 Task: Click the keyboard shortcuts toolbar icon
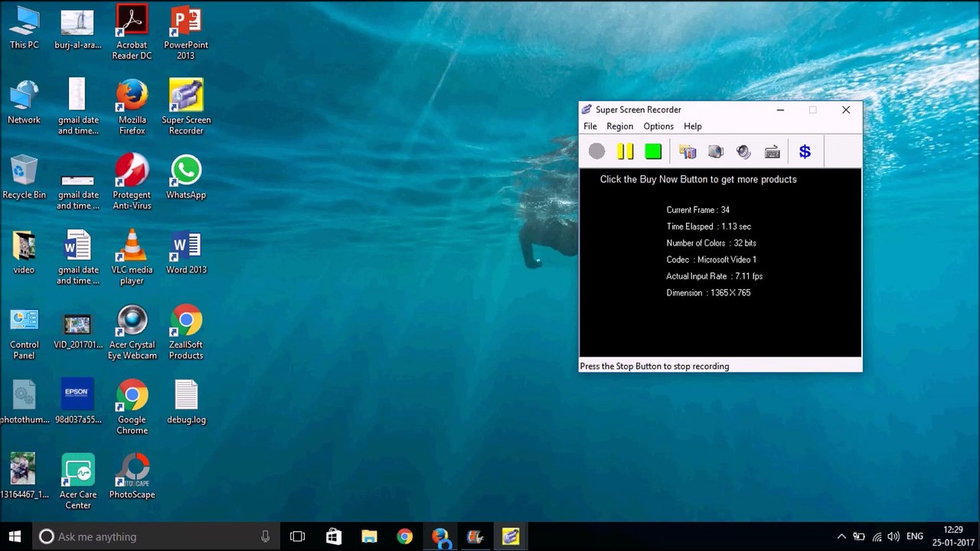coord(772,152)
